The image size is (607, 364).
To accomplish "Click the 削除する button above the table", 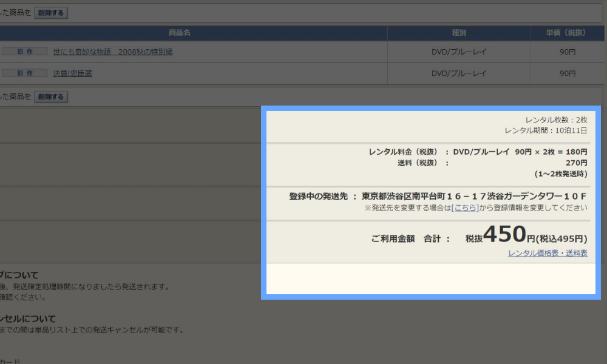I will pyautogui.click(x=50, y=13).
